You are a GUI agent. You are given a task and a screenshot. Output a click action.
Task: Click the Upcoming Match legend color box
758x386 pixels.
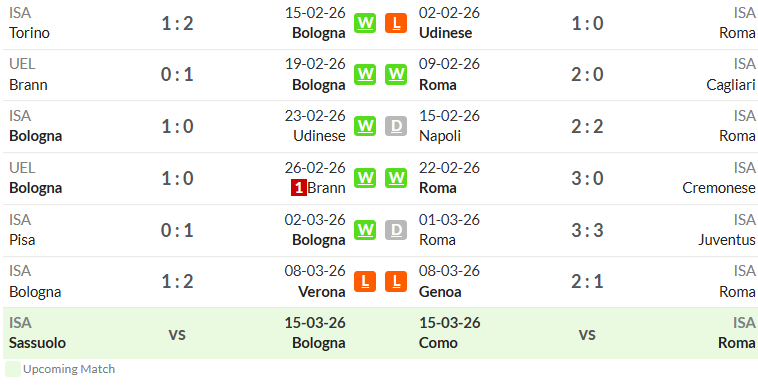[x=13, y=369]
